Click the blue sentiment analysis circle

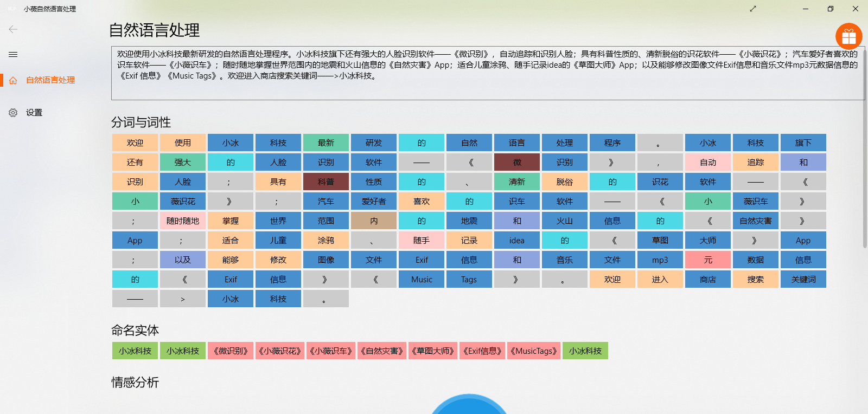coord(469,404)
